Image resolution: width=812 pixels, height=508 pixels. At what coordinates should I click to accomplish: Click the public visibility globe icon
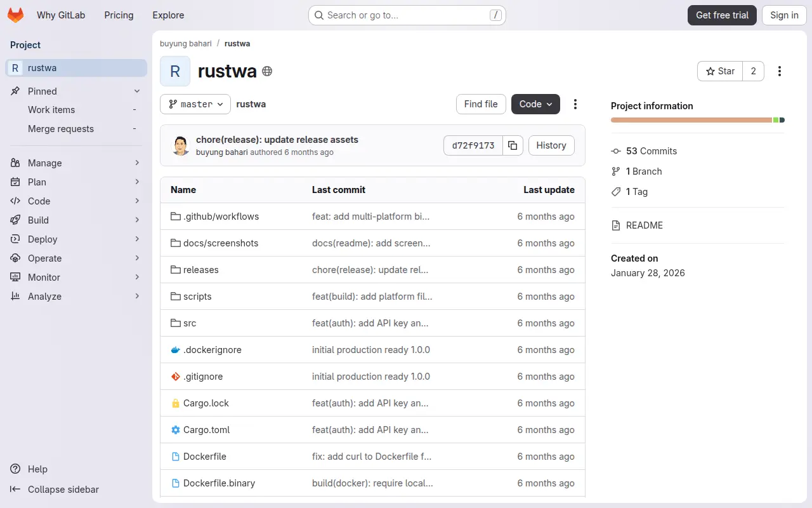pos(267,71)
